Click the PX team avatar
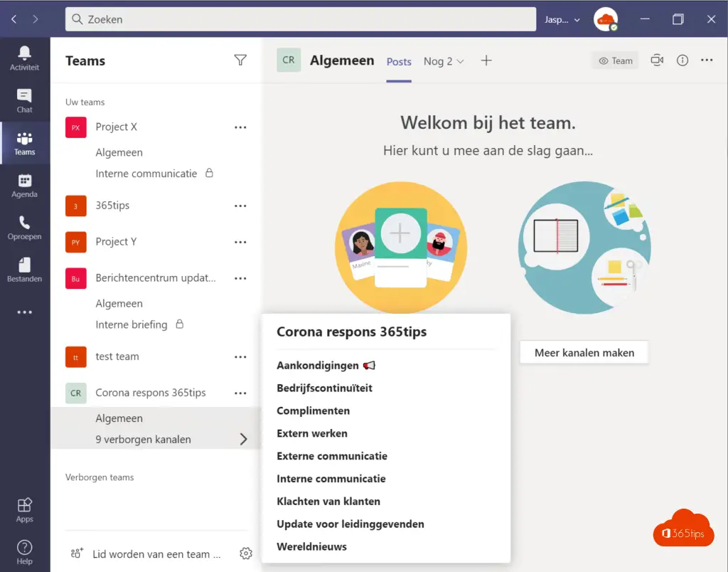Screen dimensions: 728x572 click(x=75, y=127)
